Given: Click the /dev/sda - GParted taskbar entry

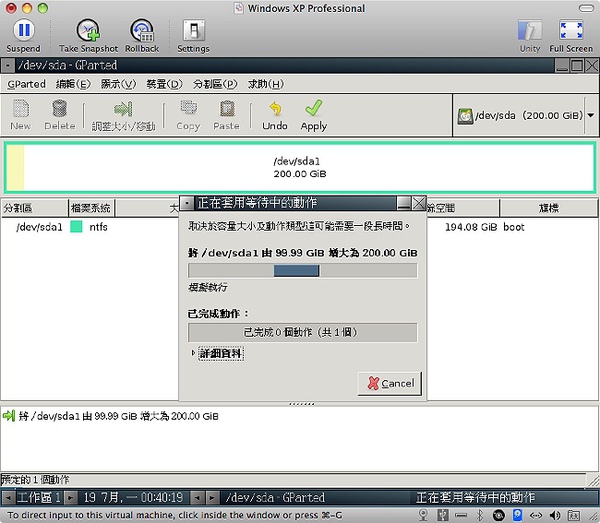Looking at the screenshot, I should (275, 497).
